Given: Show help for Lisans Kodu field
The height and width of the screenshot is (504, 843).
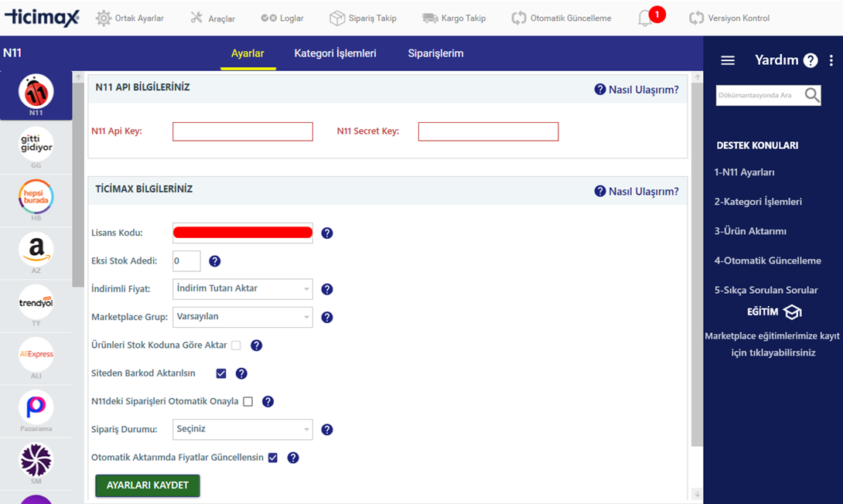Looking at the screenshot, I should pos(327,233).
